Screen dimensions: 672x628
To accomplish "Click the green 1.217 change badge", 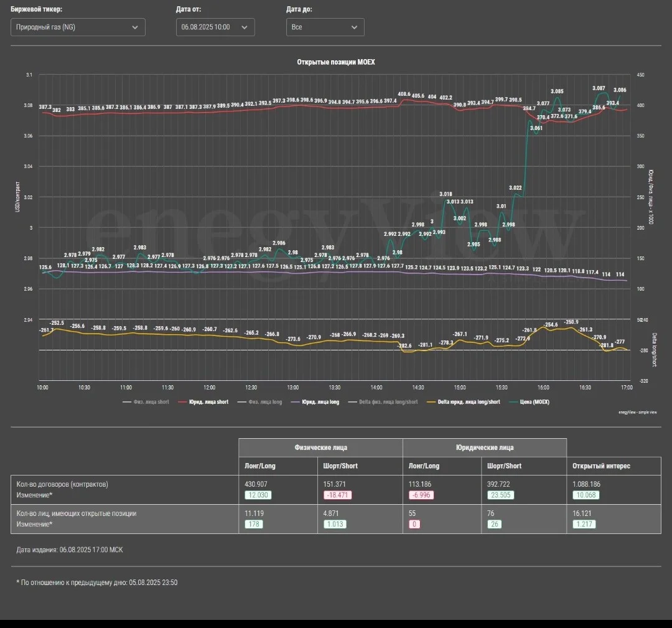I will pos(584,524).
